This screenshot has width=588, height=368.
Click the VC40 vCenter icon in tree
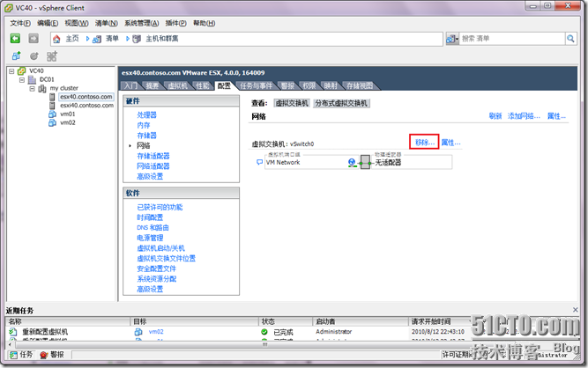point(22,70)
